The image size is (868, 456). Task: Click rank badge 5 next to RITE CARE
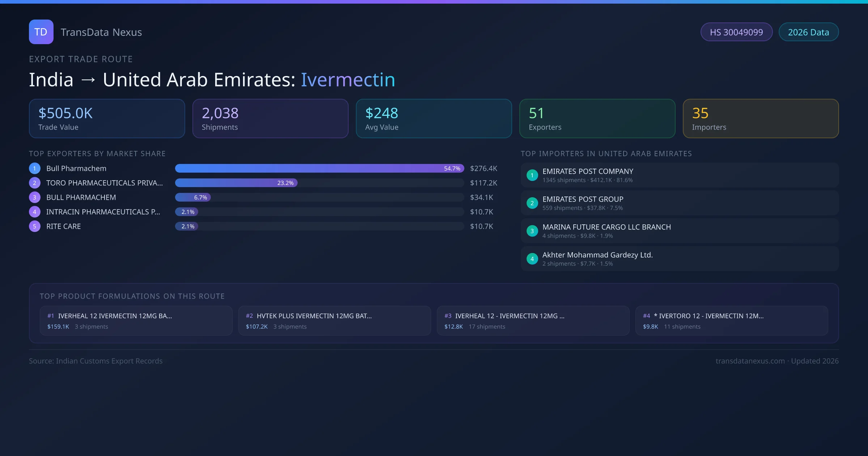[34, 226]
